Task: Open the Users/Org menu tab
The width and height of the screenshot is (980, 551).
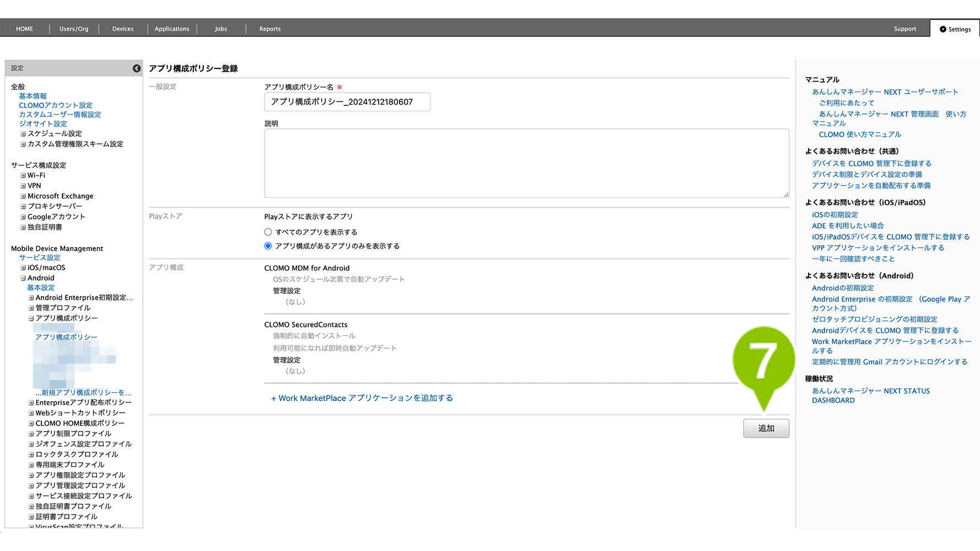Action: [74, 29]
